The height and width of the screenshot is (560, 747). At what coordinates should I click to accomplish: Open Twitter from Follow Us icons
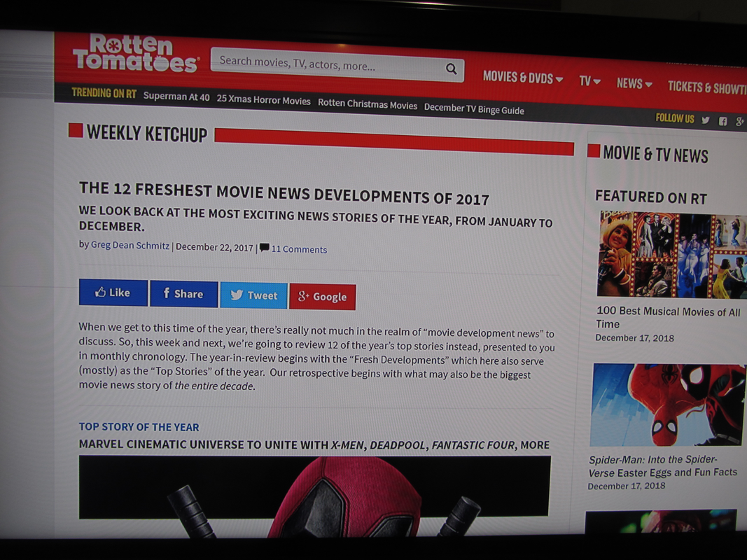[x=706, y=120]
